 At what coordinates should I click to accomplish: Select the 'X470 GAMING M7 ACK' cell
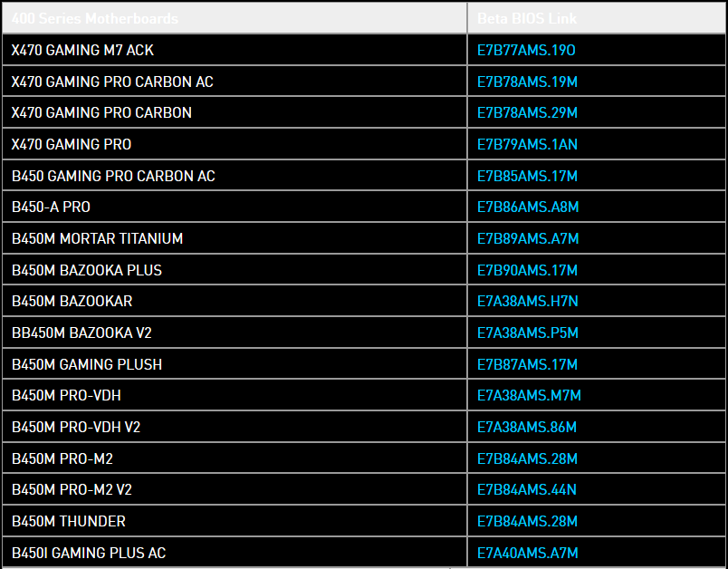click(x=235, y=50)
